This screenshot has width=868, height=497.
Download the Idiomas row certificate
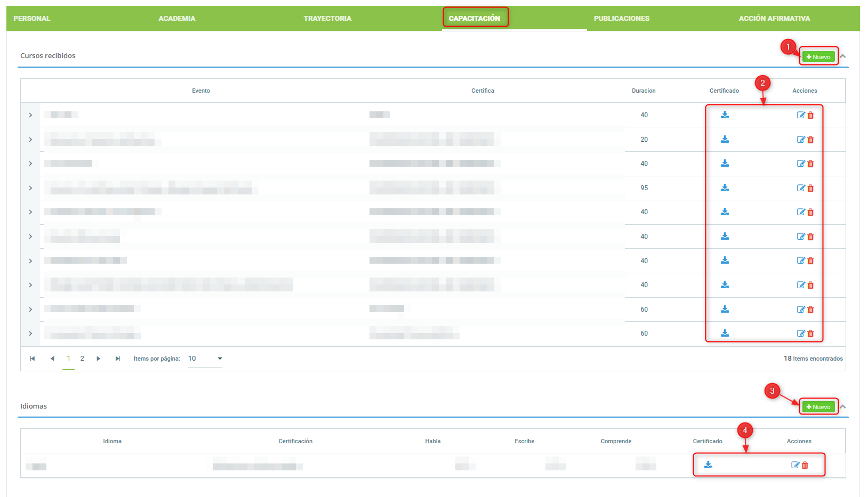point(708,465)
